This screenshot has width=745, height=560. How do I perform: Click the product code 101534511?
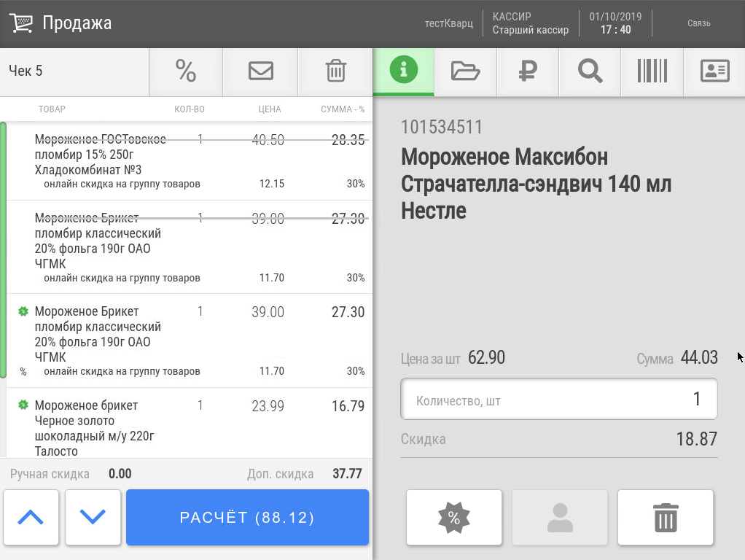coord(442,127)
